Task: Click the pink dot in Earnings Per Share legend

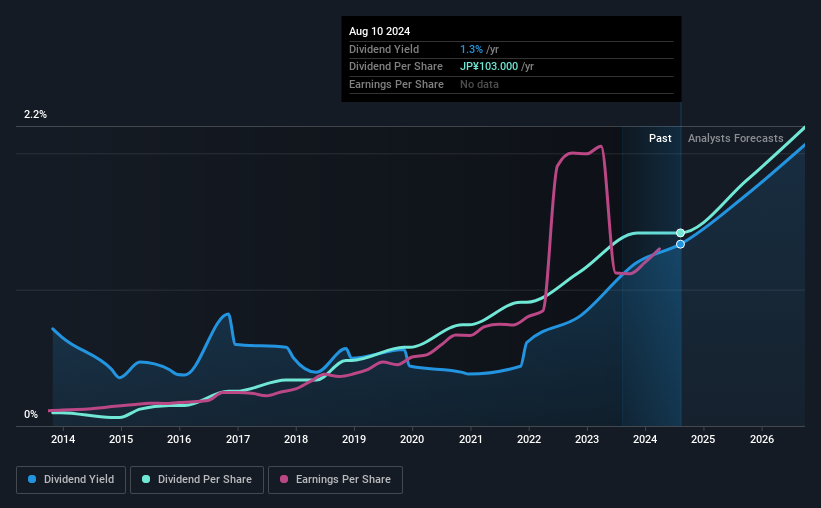Action: (x=284, y=479)
